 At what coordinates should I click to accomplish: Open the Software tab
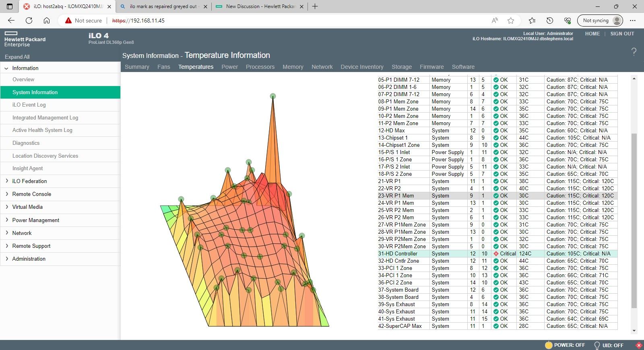(x=463, y=67)
